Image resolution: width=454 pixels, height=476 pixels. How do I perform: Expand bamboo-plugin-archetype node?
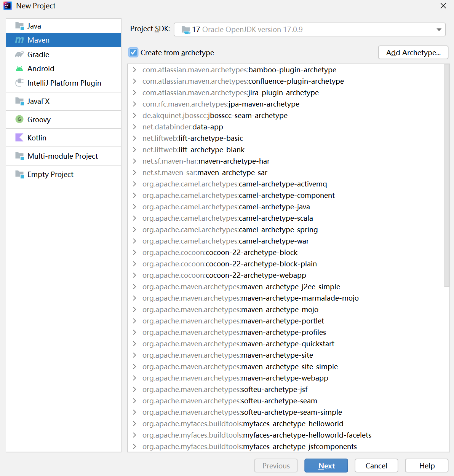(134, 70)
